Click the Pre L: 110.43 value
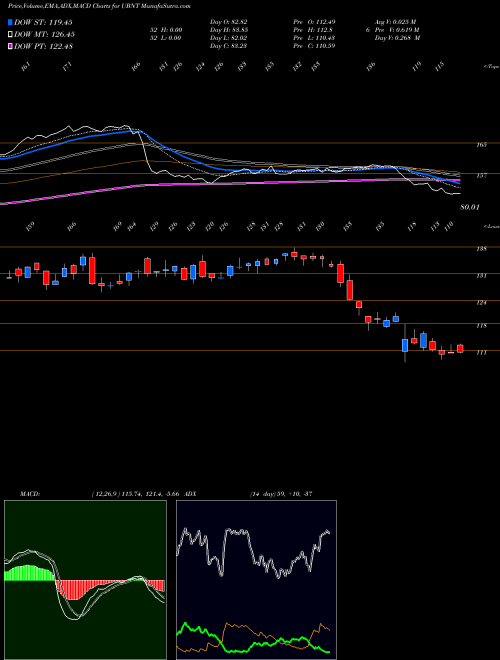This screenshot has width=500, height=660. (x=316, y=38)
